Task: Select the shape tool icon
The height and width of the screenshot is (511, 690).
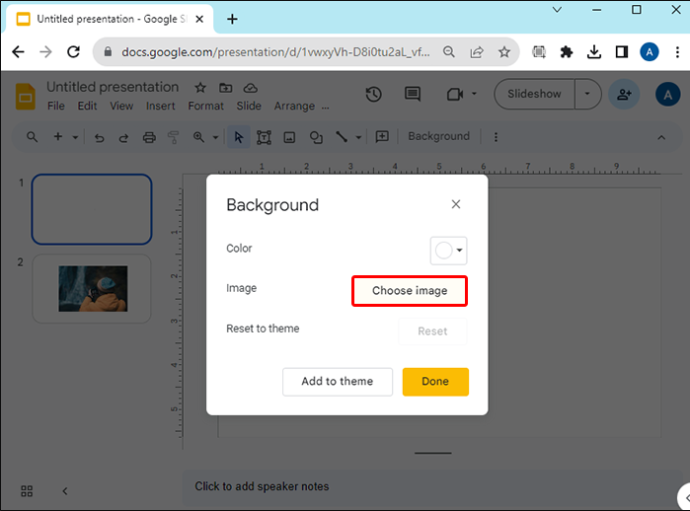Action: (316, 137)
